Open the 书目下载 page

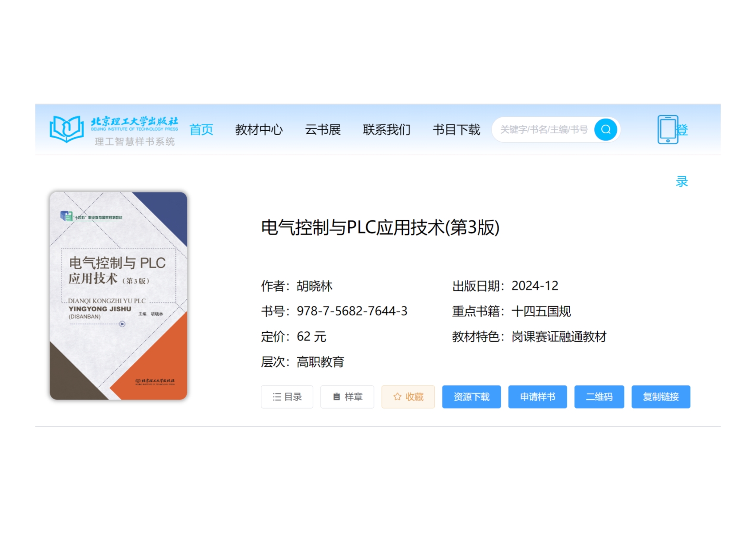[456, 129]
